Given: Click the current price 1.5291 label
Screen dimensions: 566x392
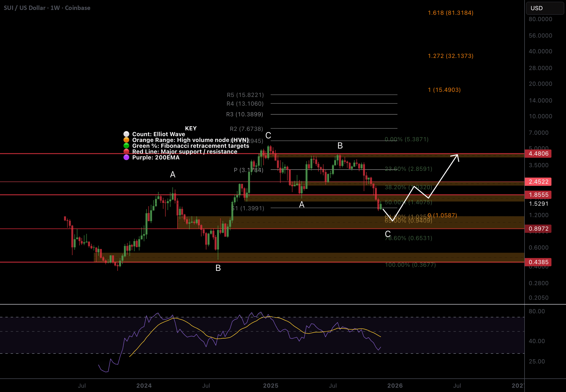Looking at the screenshot, I should (x=538, y=204).
